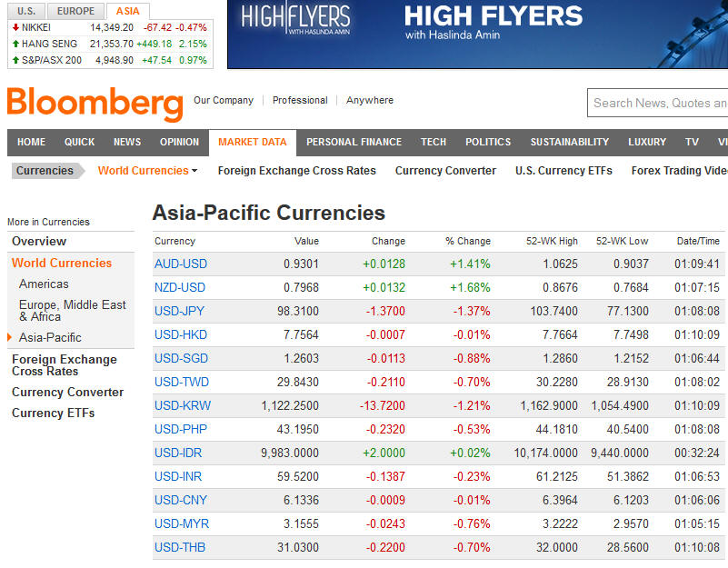Click the red down arrow beside NIKKEI
The image size is (728, 568).
click(x=15, y=27)
